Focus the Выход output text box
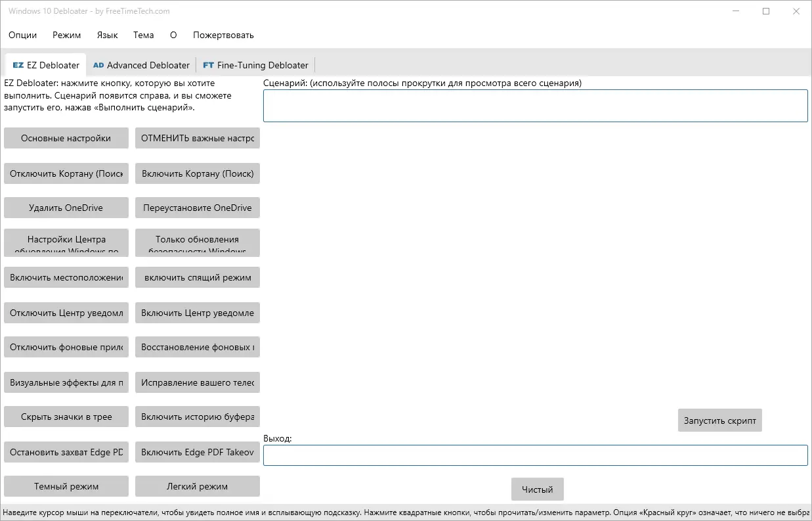The image size is (812, 521). (x=536, y=455)
